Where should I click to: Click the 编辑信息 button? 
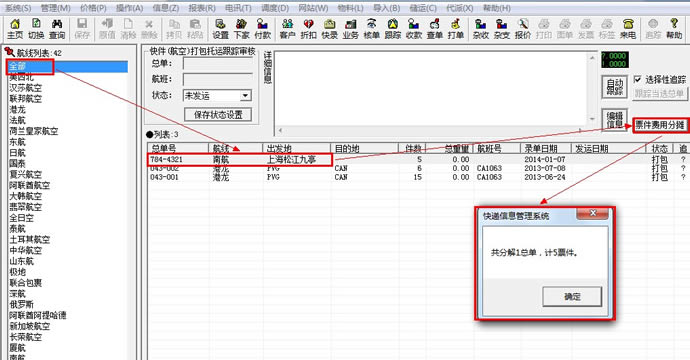614,120
